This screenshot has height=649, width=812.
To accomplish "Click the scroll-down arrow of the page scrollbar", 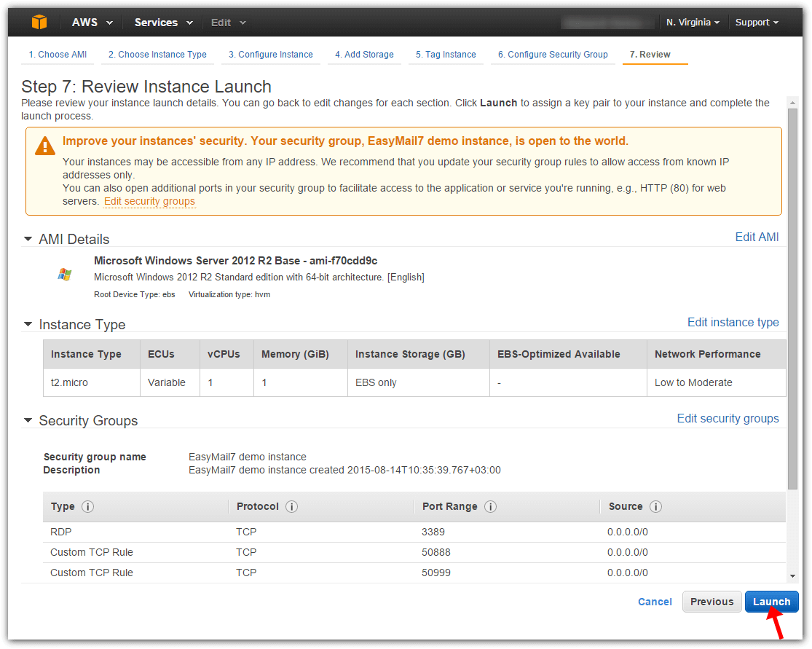I will click(792, 576).
